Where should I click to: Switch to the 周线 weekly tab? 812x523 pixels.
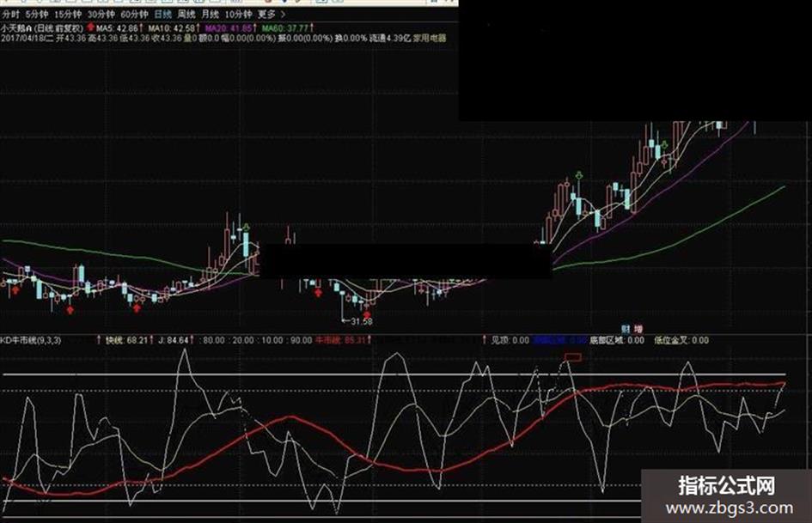point(186,15)
